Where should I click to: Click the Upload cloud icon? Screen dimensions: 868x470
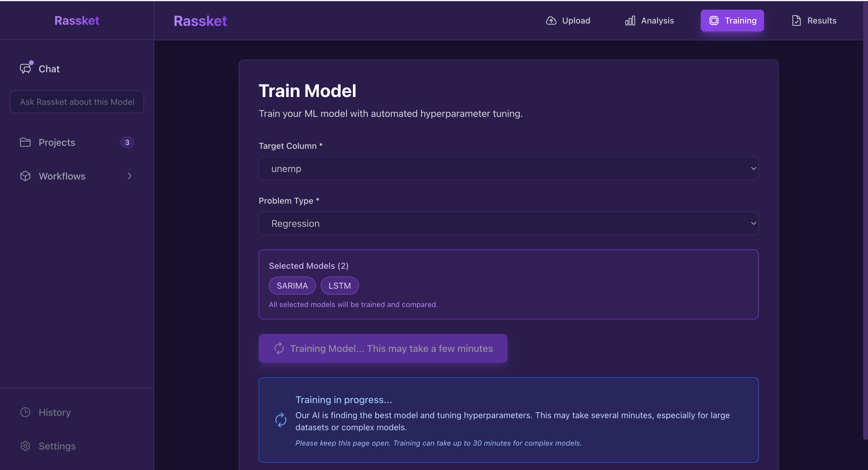(551, 20)
